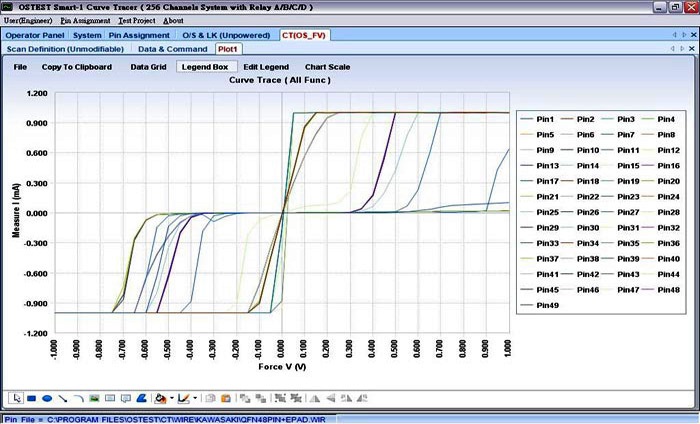Click the paint bucket fill color icon

[161, 398]
